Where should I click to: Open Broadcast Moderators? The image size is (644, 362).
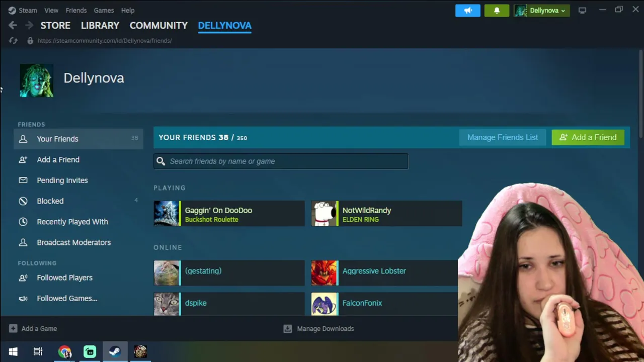(x=78, y=242)
